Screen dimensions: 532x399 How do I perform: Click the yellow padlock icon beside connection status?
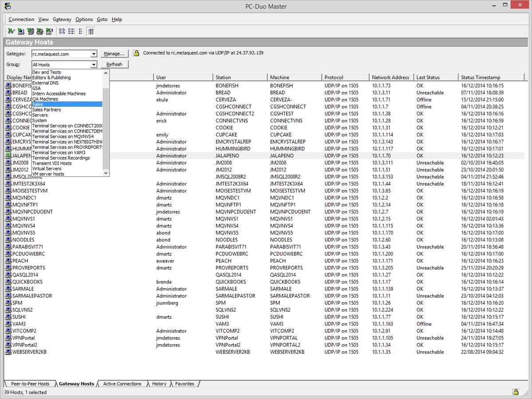pyautogui.click(x=137, y=53)
